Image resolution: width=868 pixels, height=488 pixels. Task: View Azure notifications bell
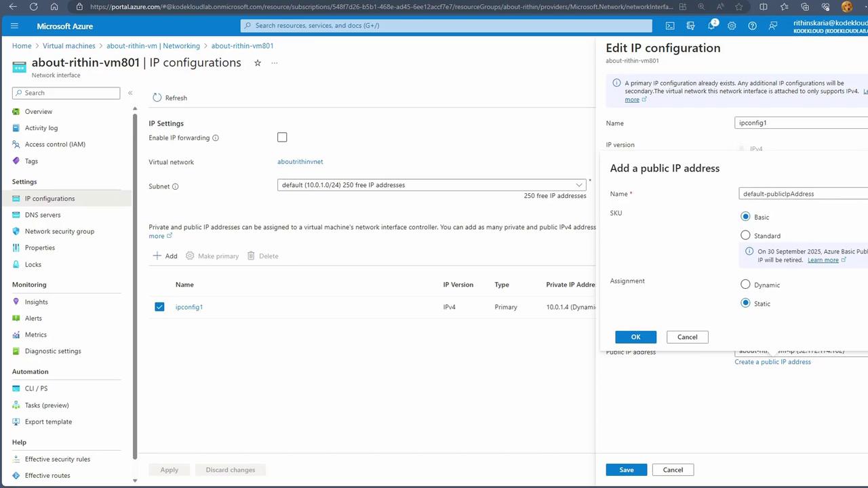[712, 25]
